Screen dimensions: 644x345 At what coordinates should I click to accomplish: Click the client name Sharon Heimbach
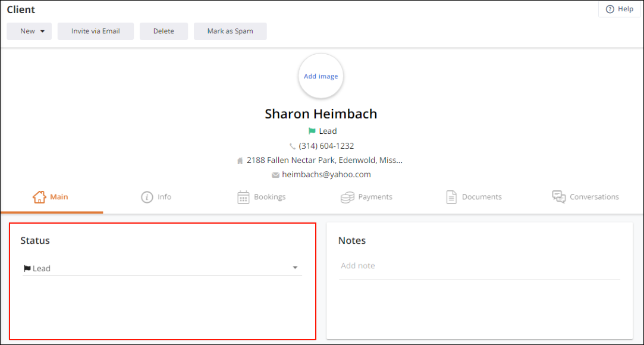(x=321, y=114)
